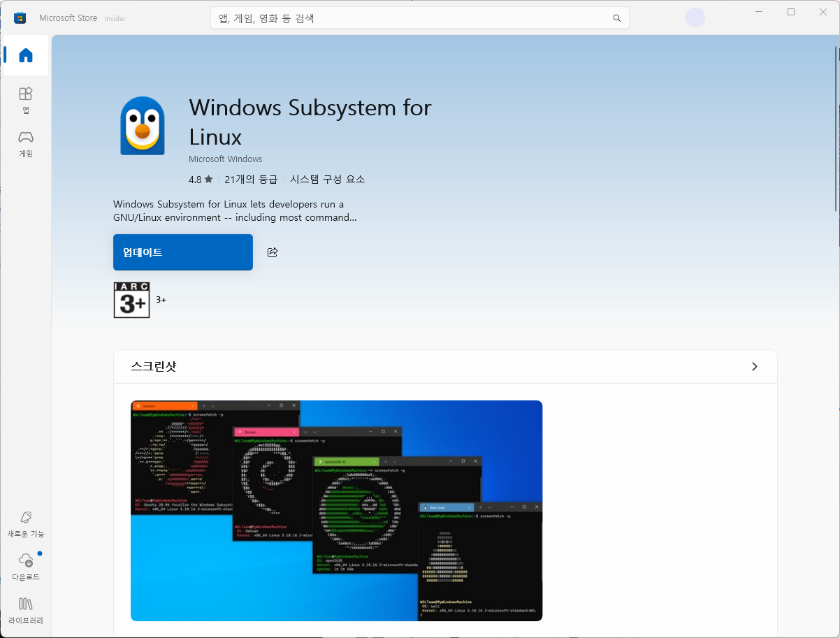Click the Microsoft Store logo icon
Viewport: 840px width, 638px height.
coord(20,17)
